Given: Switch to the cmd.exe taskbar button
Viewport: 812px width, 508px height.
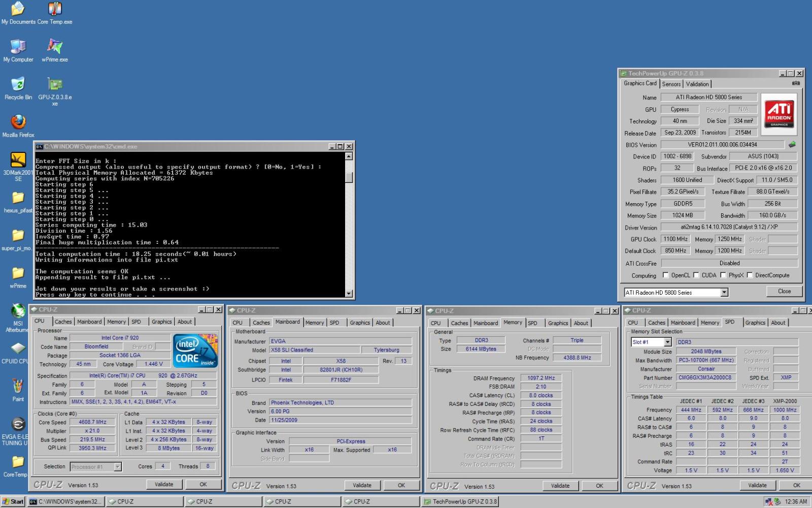Looking at the screenshot, I should (66, 502).
